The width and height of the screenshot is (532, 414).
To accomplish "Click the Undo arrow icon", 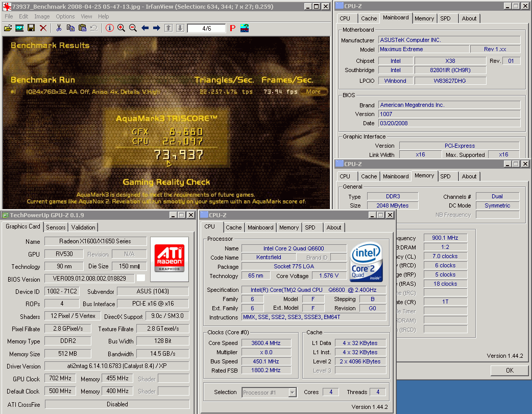I will point(94,28).
